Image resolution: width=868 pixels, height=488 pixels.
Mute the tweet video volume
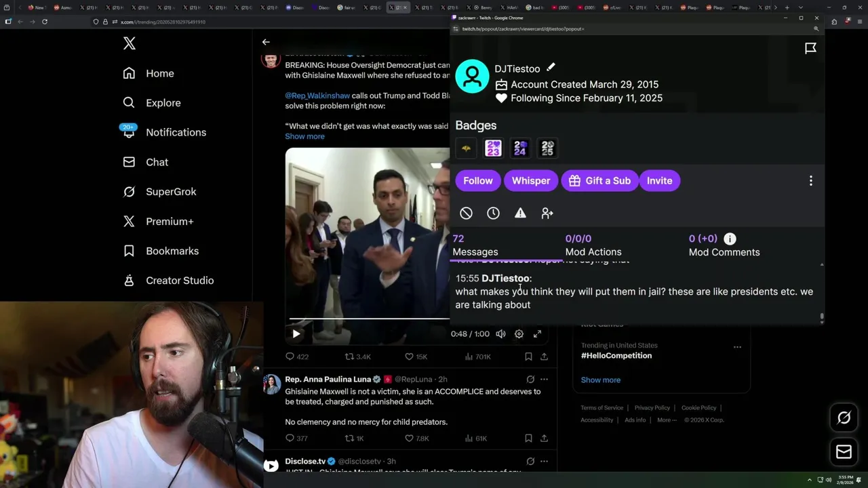[x=500, y=333]
